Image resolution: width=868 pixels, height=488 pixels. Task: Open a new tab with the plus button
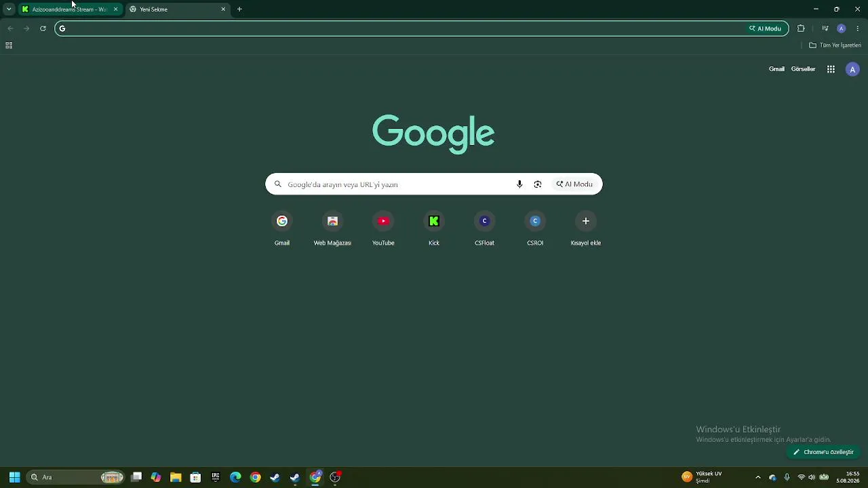tap(239, 9)
